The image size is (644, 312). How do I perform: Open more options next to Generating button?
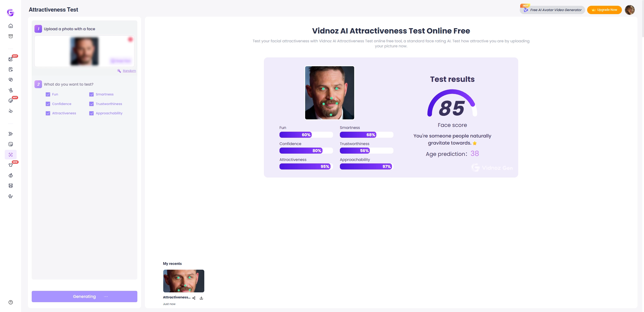[x=106, y=296]
